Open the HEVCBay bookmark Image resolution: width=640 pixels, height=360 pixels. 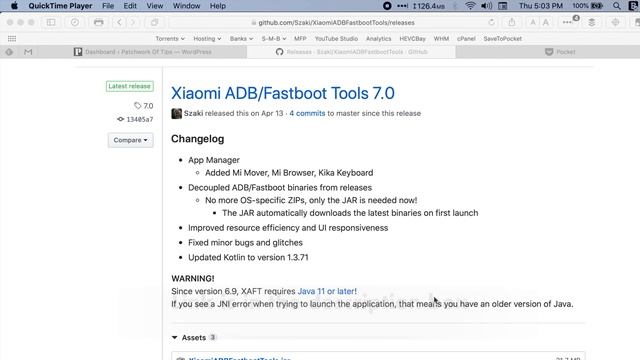[x=412, y=39]
